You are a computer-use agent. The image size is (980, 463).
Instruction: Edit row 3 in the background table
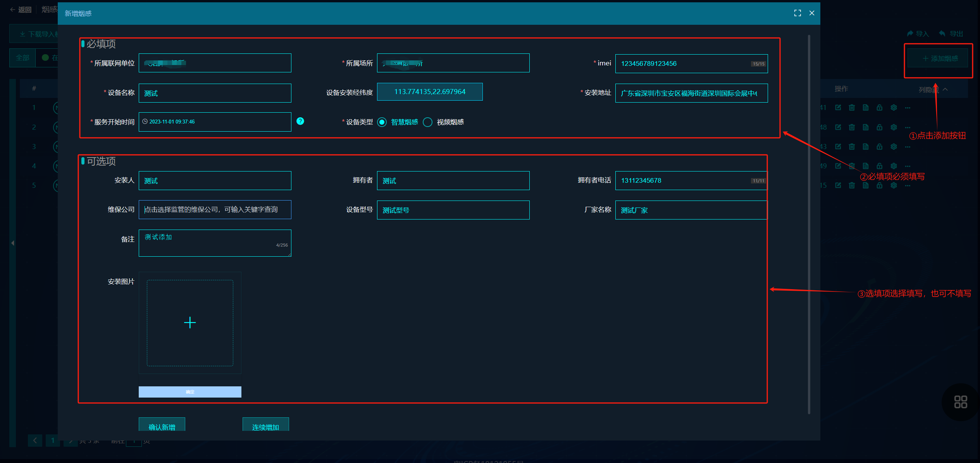[838, 146]
